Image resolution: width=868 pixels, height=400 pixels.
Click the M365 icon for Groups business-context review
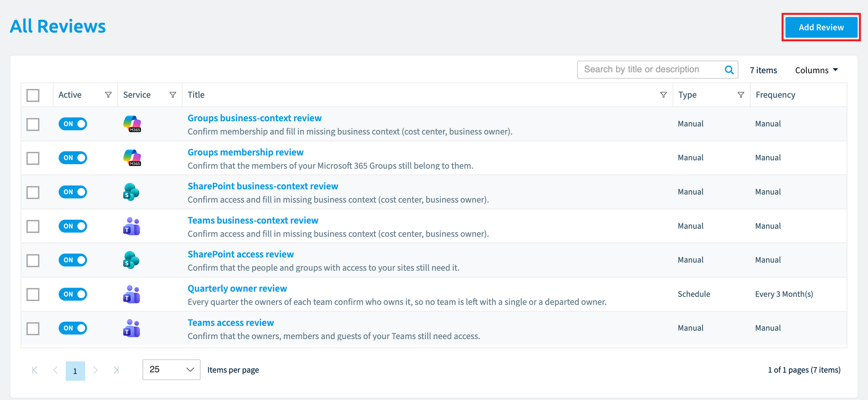tap(132, 124)
